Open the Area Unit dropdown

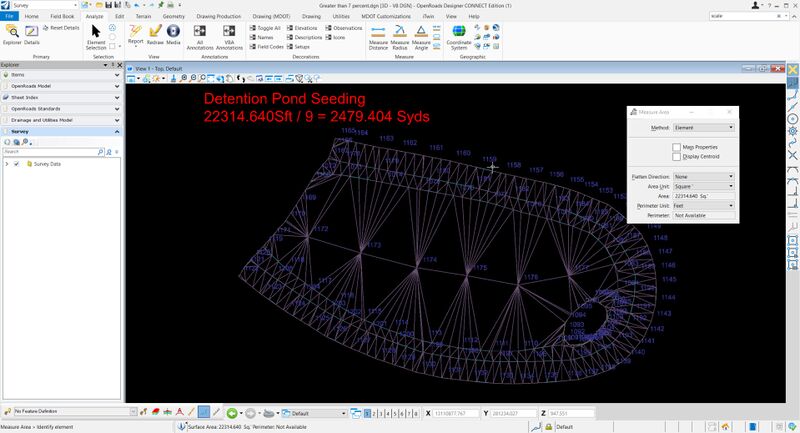pos(704,186)
